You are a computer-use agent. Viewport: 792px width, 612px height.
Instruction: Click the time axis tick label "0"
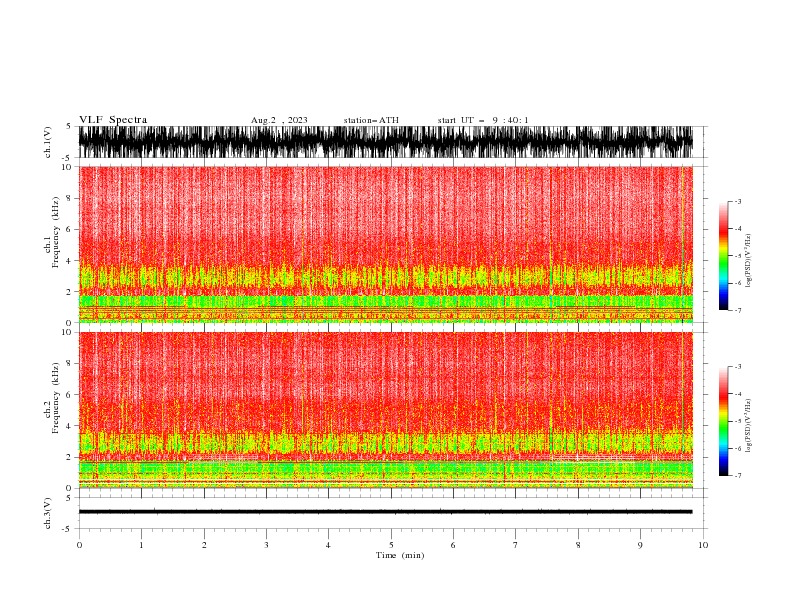point(79,545)
